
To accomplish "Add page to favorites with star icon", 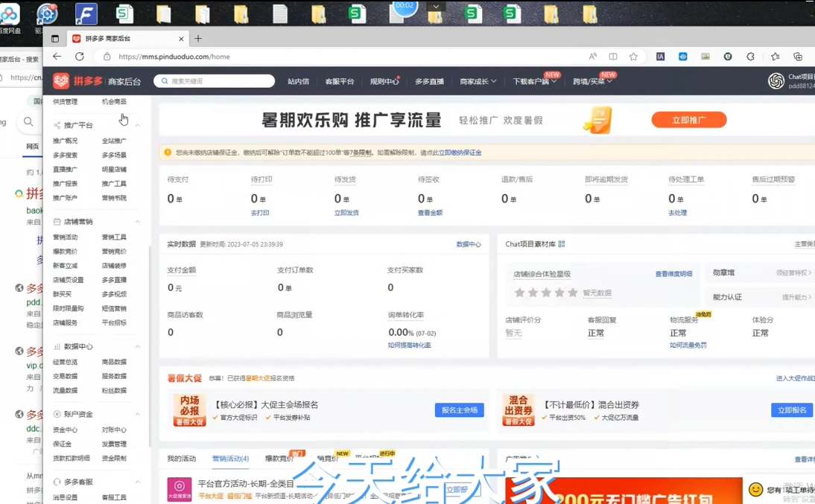I will click(633, 57).
